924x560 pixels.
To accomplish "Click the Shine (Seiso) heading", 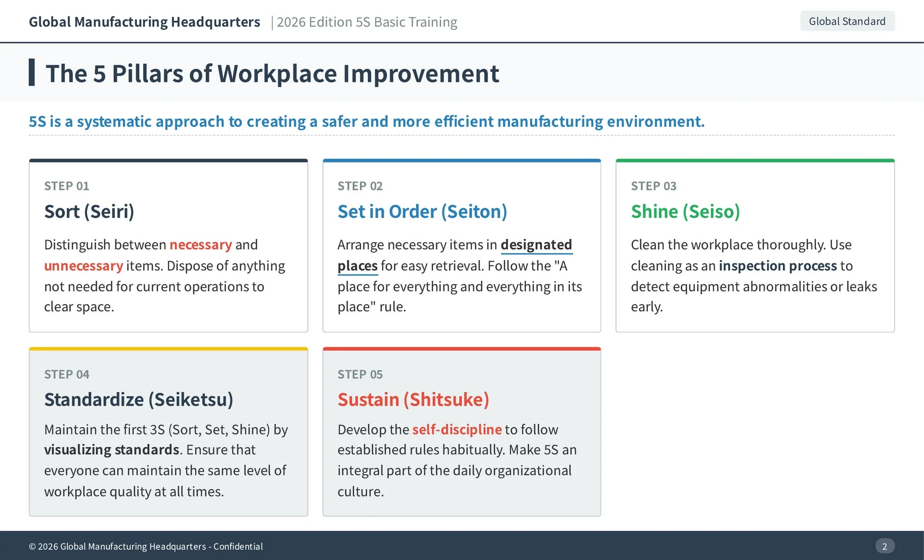I will click(x=685, y=211).
